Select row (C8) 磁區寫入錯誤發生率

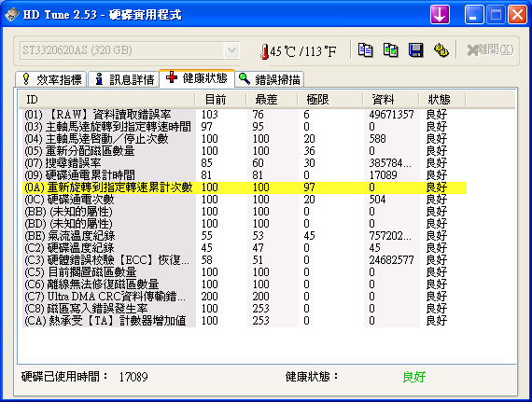(x=245, y=309)
